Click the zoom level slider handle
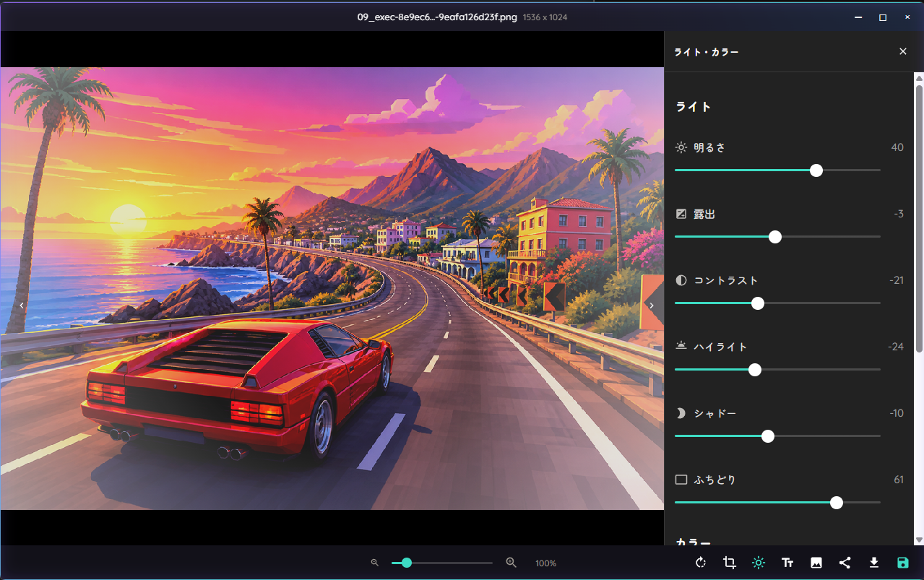 pos(407,563)
